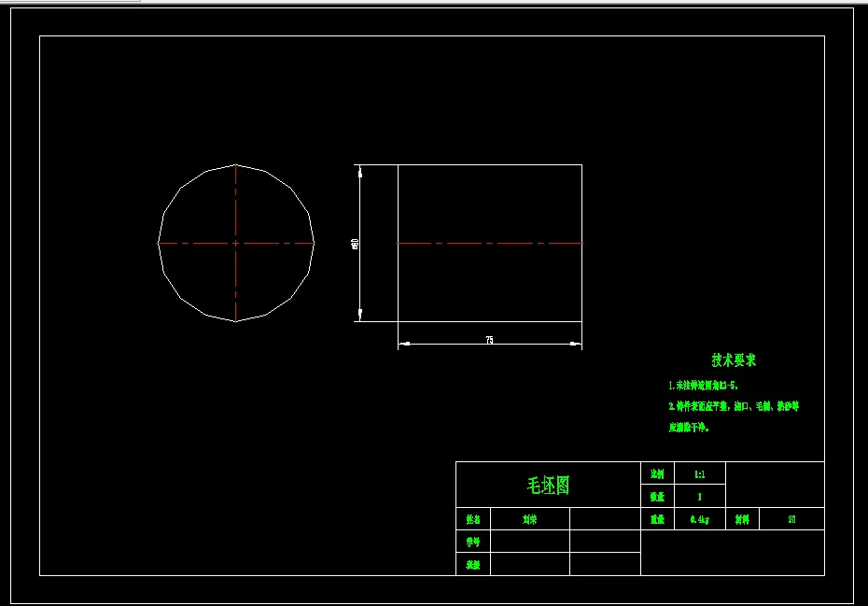Select the 比例 label in title block
The height and width of the screenshot is (606, 868).
point(657,474)
